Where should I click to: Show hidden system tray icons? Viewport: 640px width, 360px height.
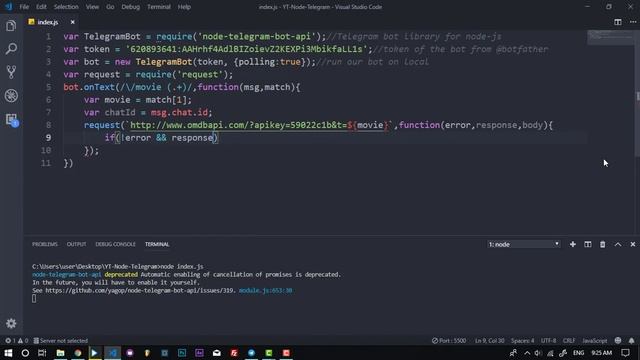coord(527,353)
